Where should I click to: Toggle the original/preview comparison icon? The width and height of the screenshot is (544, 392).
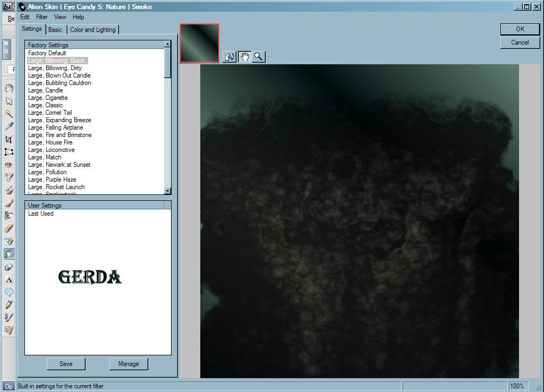tap(229, 56)
